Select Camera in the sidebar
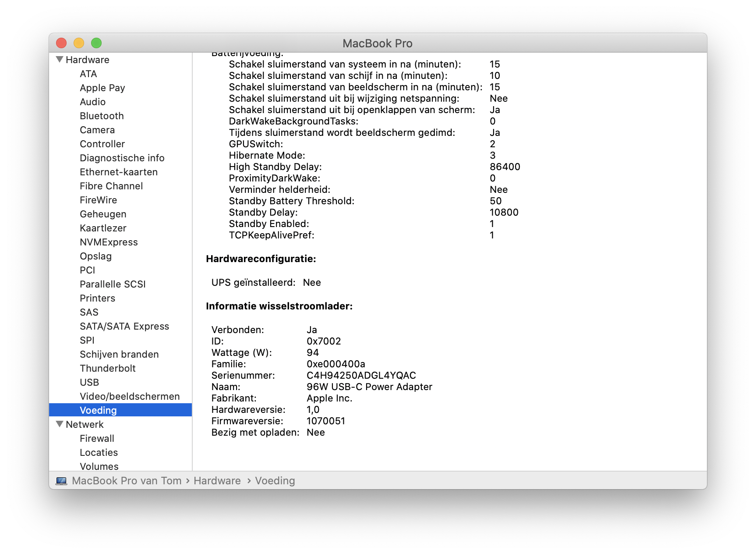Image resolution: width=756 pixels, height=554 pixels. coord(97,130)
